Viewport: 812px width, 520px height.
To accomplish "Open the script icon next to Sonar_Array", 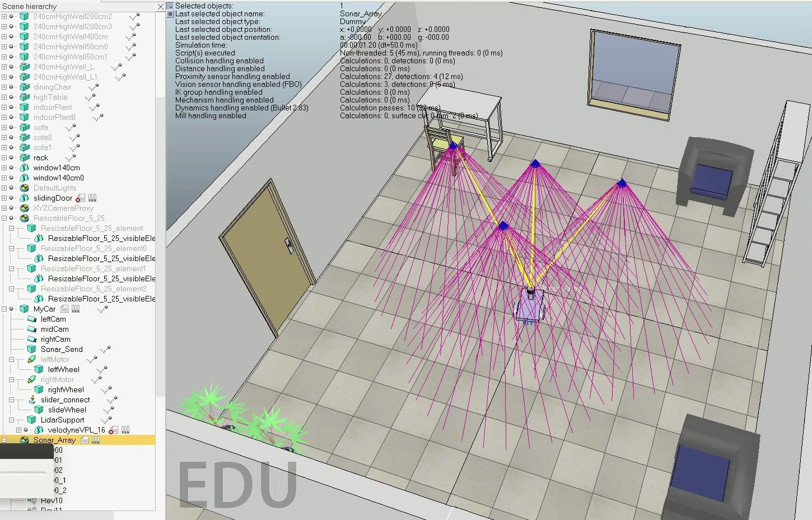I will point(85,440).
